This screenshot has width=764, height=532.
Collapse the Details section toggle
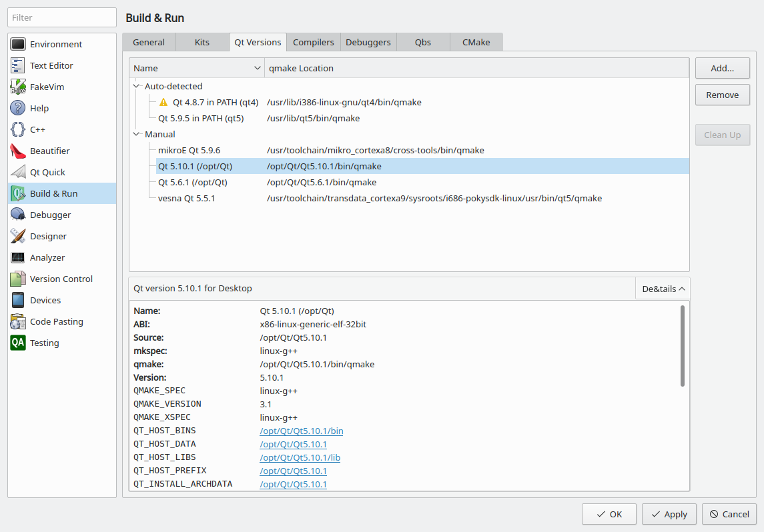coord(663,289)
